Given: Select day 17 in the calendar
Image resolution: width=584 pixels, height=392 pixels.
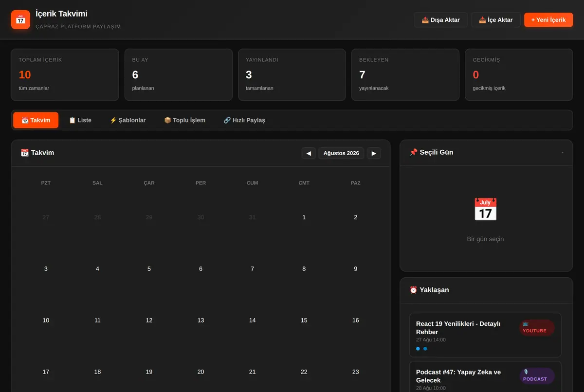Looking at the screenshot, I should 46,372.
